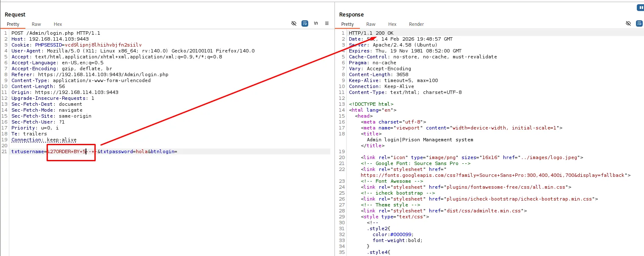
Task: Click the request Content-Type x-www-form-urlencoded header
Action: click(81, 80)
